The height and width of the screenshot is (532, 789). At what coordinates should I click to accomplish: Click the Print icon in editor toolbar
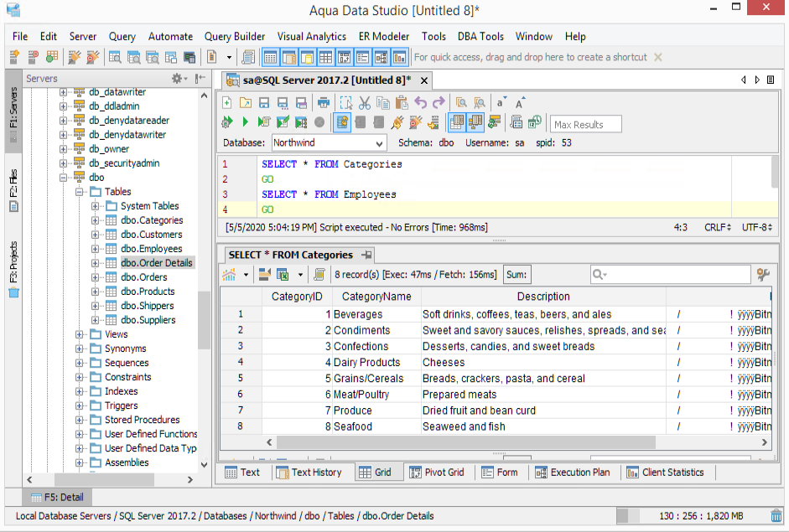(323, 103)
